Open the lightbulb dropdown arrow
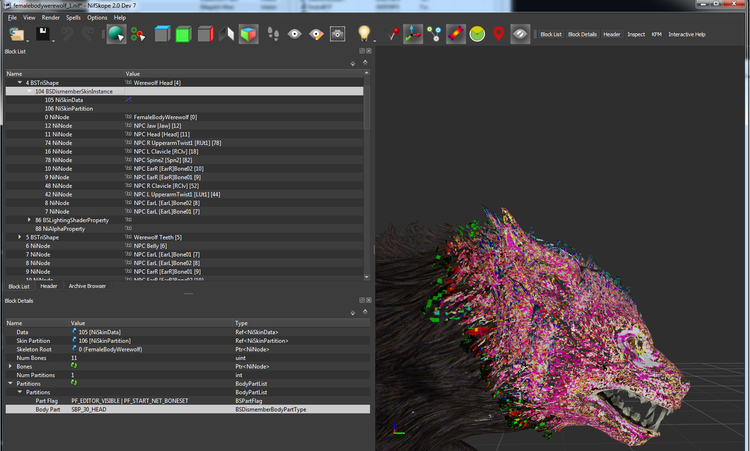This screenshot has height=451, width=750. (375, 41)
